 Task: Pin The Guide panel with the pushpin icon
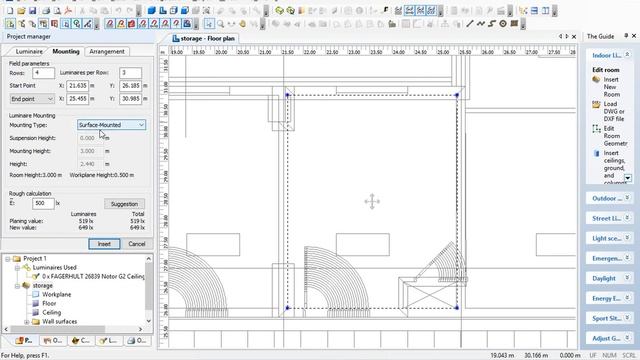626,36
